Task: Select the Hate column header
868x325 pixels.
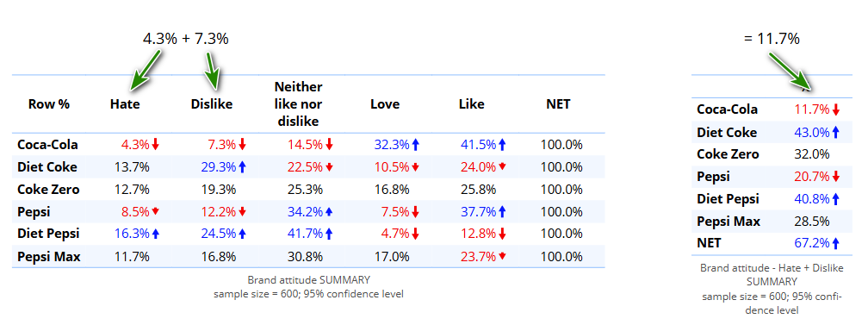Action: click(x=125, y=103)
